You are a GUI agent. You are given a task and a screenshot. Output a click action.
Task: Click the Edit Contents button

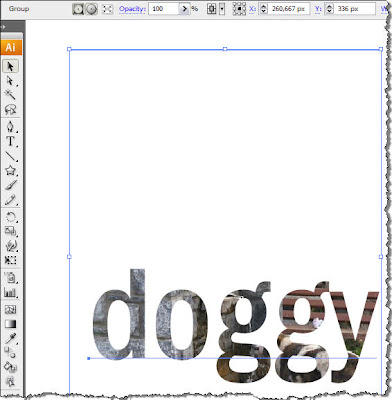(91, 9)
